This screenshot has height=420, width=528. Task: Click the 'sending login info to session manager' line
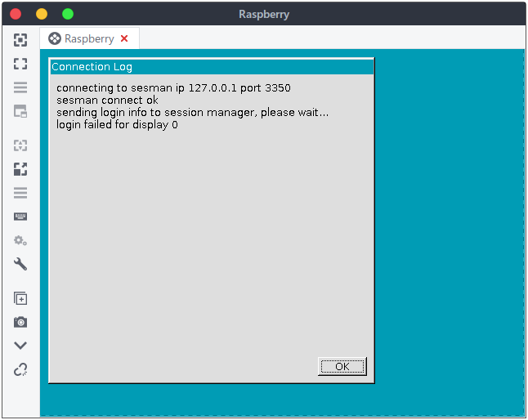pyautogui.click(x=192, y=113)
